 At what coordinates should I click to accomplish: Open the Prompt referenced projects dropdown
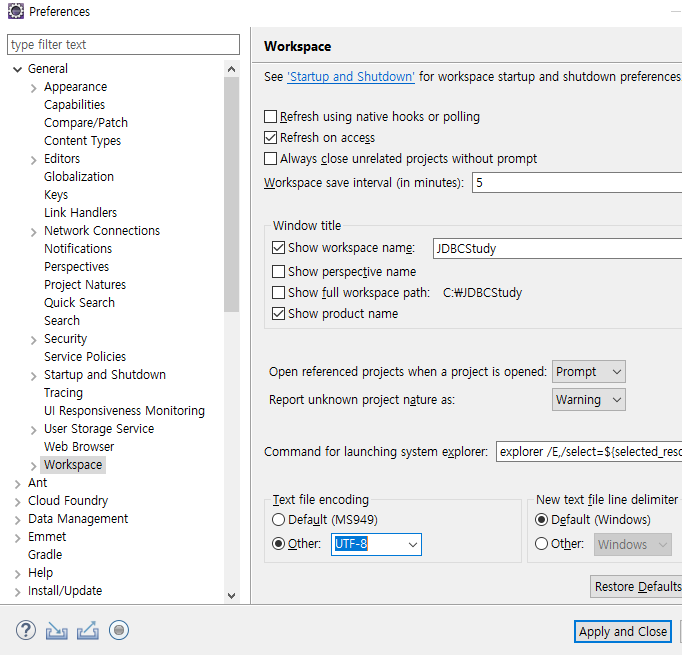point(588,371)
